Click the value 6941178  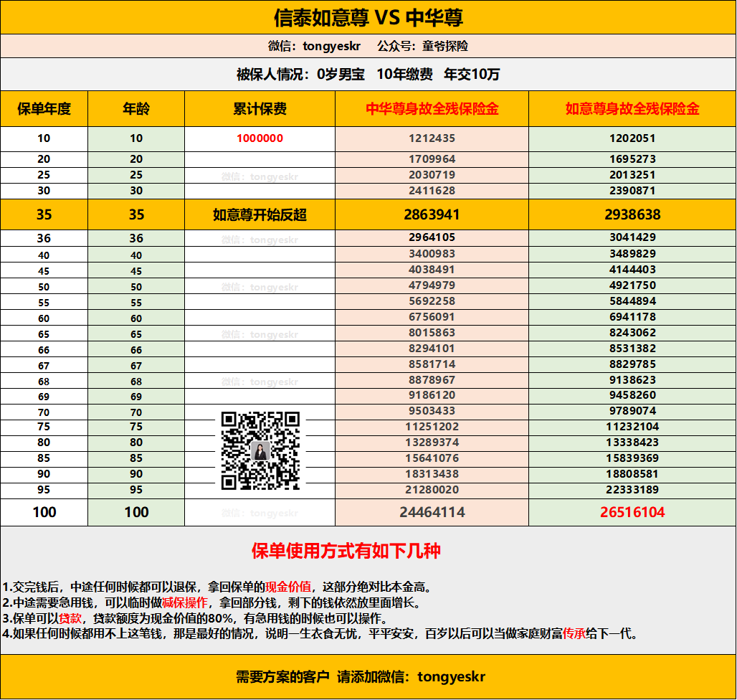coord(632,317)
